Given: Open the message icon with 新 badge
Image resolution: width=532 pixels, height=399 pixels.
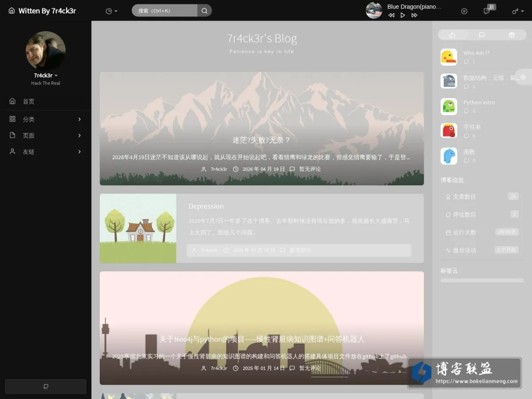Looking at the screenshot, I should 487,11.
